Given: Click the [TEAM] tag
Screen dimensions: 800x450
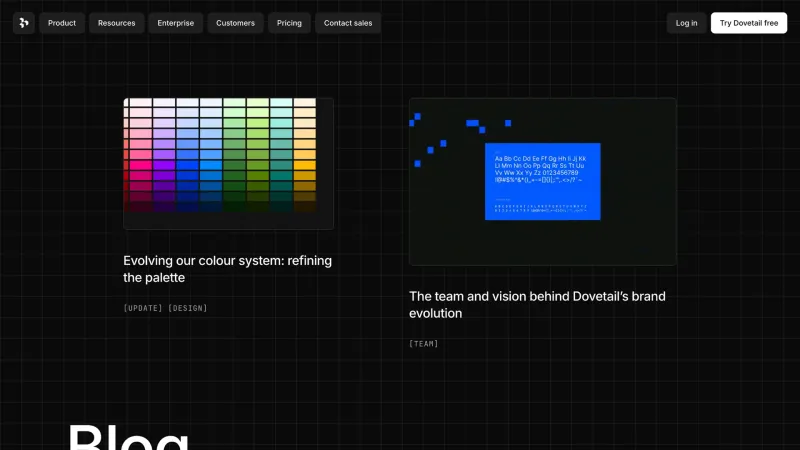Looking at the screenshot, I should [423, 344].
